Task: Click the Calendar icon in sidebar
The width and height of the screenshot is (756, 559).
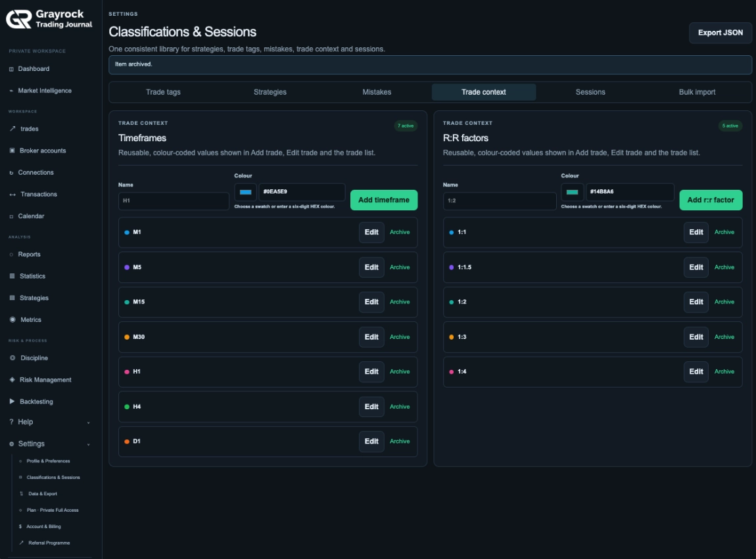Action: click(11, 216)
